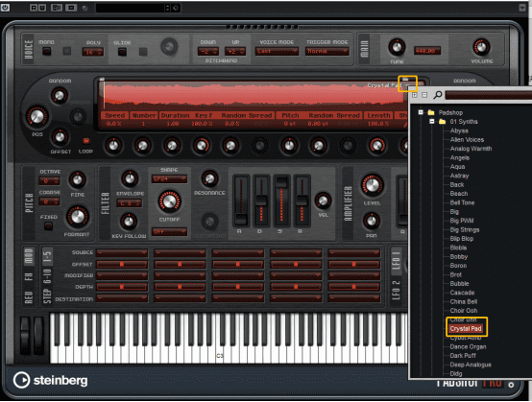Screen dimensions: 532x402
Task: Click the search magnifier in preset browser
Action: tap(438, 95)
